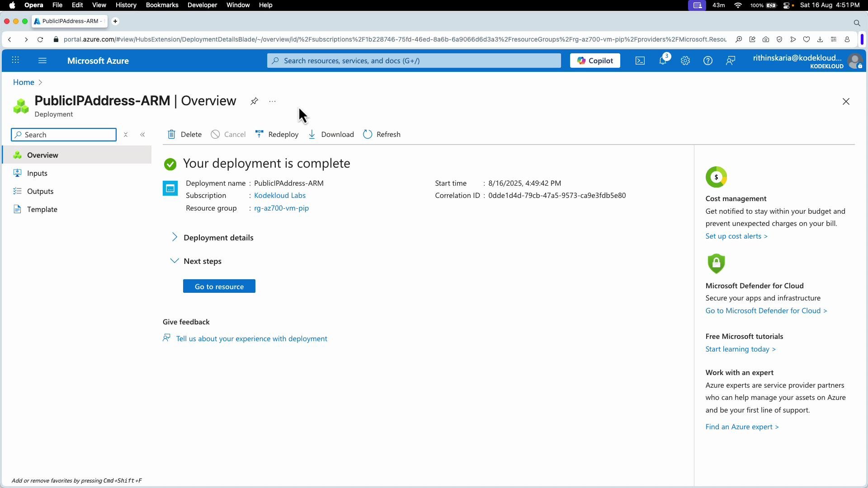Open the browser downloads icon

[x=820, y=40]
